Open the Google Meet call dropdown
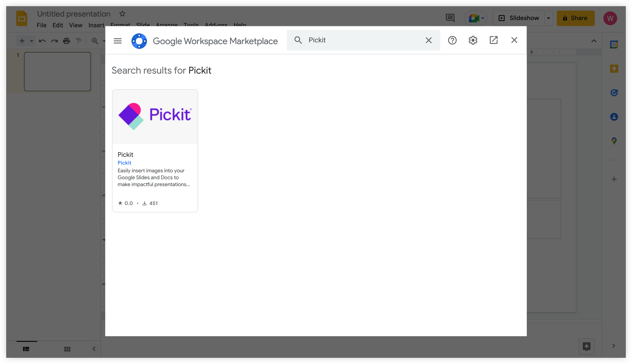Viewport: 632px width, 364px height. [x=476, y=18]
